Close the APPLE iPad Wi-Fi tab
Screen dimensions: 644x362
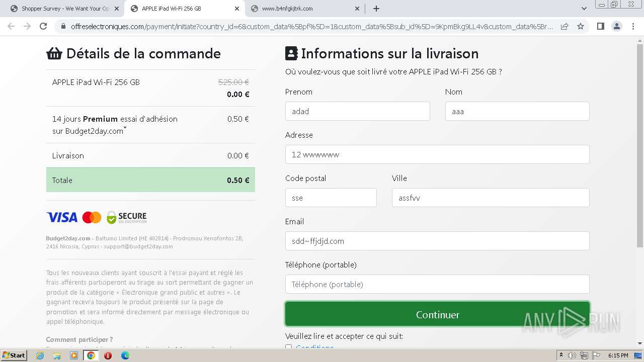coord(237,9)
